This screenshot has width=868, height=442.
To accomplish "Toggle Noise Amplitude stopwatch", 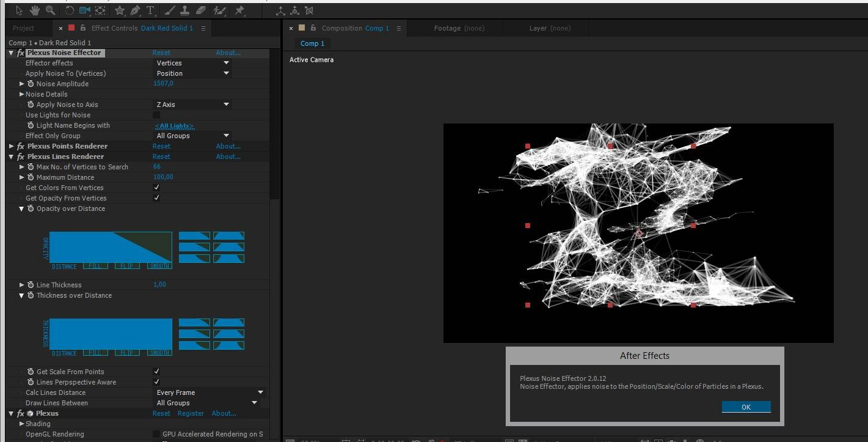I will (x=31, y=84).
